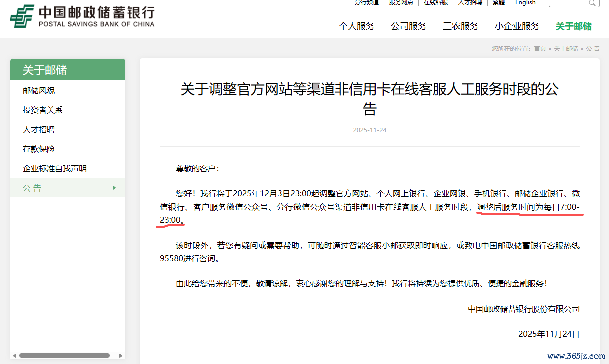Select 三农服务 in the main navigation

click(x=460, y=26)
